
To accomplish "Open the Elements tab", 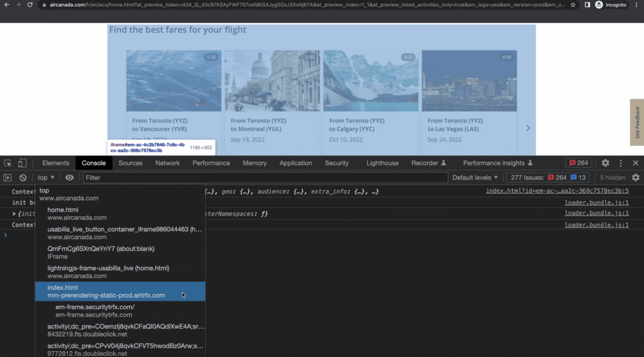I will pos(56,163).
